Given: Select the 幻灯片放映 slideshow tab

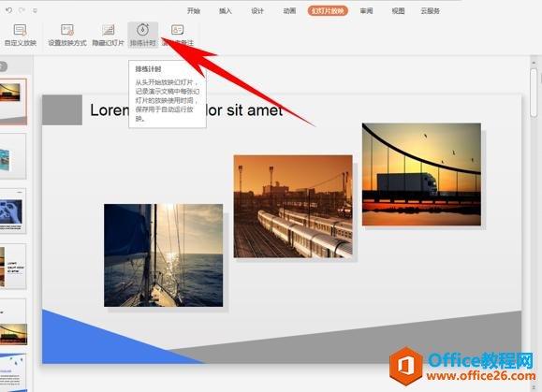Looking at the screenshot, I should point(328,11).
